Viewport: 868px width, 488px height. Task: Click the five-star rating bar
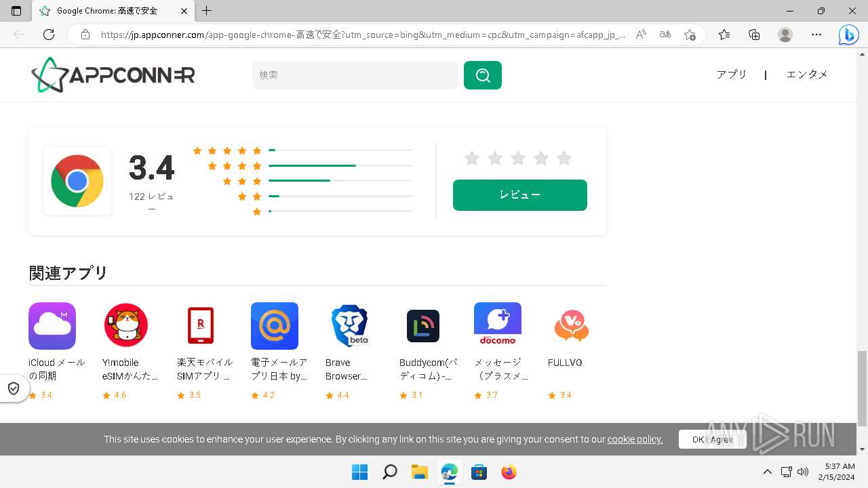[340, 150]
